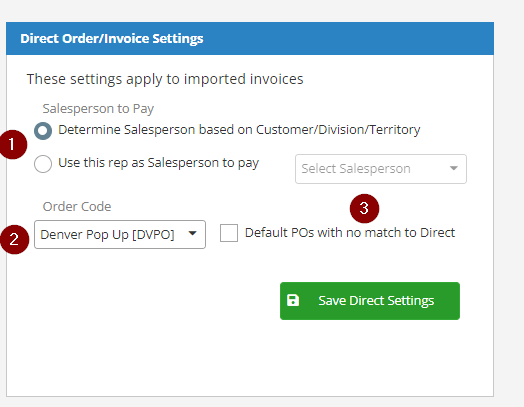Screen dimensions: 524x407
Task: Click the text about imported invoices
Action: (x=165, y=79)
